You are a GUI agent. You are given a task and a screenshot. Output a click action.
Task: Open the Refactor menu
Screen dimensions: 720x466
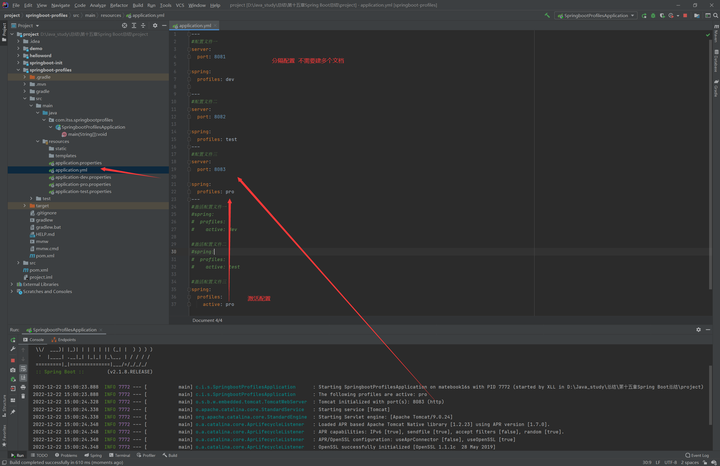coord(119,5)
